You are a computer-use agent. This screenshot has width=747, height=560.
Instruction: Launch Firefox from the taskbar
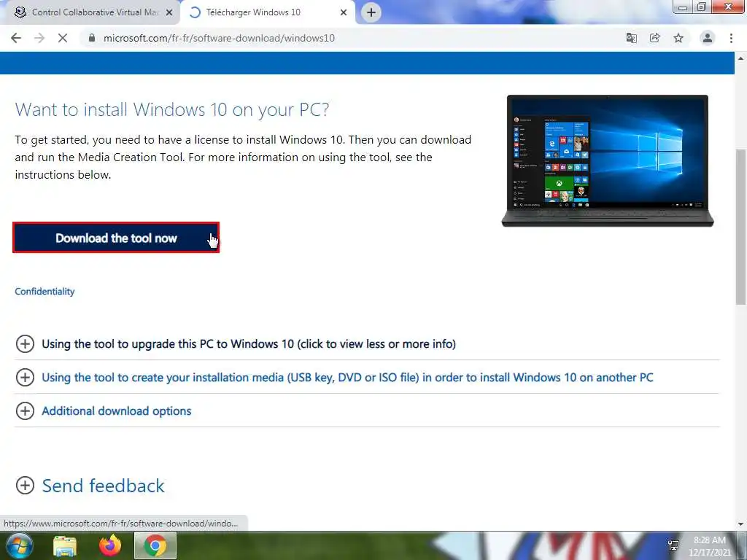click(x=110, y=545)
